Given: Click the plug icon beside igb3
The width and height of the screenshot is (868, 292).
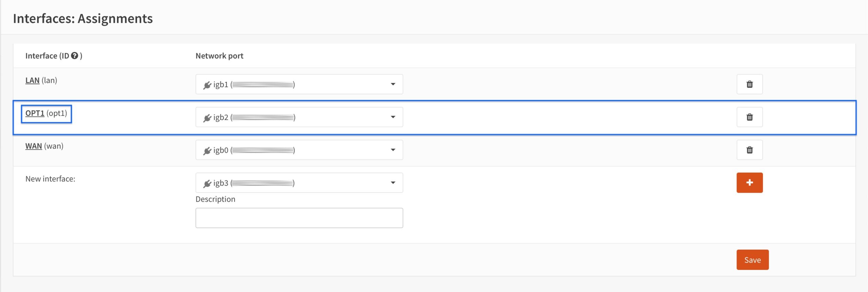Looking at the screenshot, I should click(207, 183).
